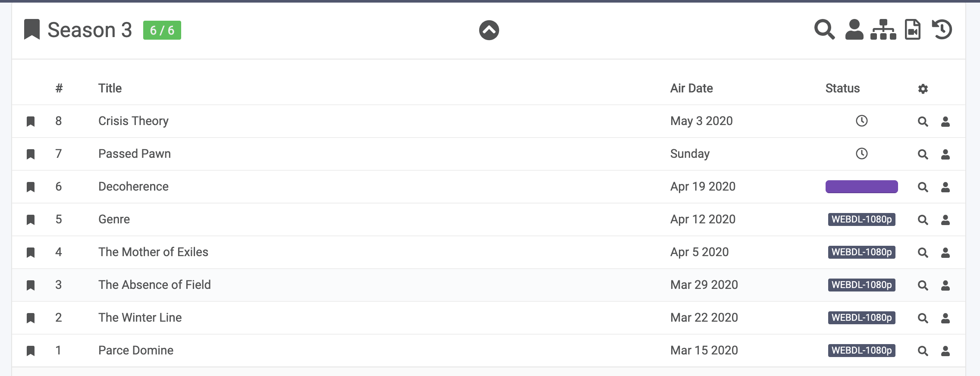The image size is (980, 376).
Task: Open The Absence of Field episode details
Action: pyautogui.click(x=154, y=285)
